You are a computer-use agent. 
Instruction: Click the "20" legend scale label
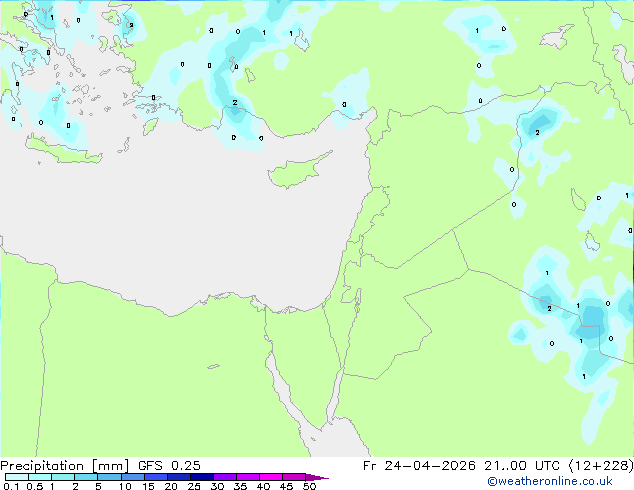pyautogui.click(x=171, y=486)
